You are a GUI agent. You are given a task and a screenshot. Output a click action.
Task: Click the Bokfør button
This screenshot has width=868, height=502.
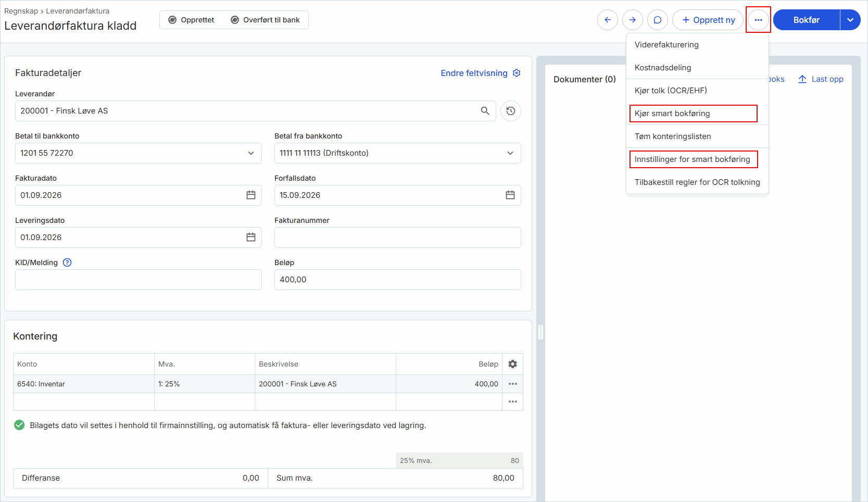(x=807, y=20)
